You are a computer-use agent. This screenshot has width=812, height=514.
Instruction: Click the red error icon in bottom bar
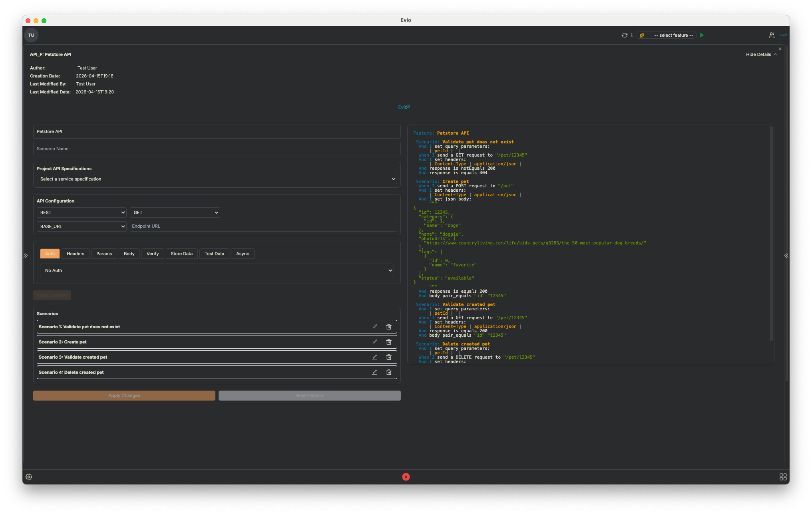coord(406,477)
